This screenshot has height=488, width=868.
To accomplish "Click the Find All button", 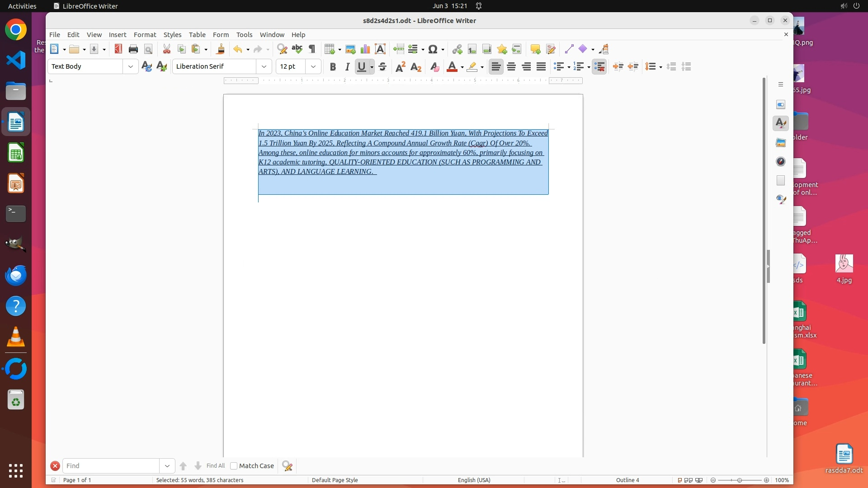I will tap(215, 466).
